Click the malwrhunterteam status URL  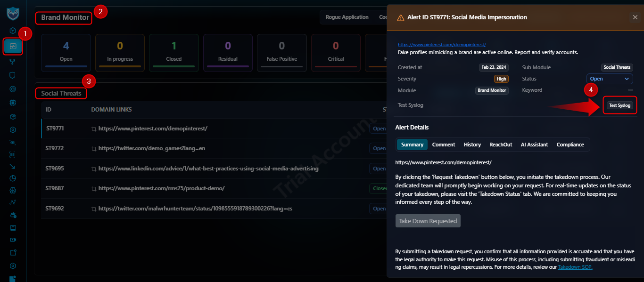[195, 208]
